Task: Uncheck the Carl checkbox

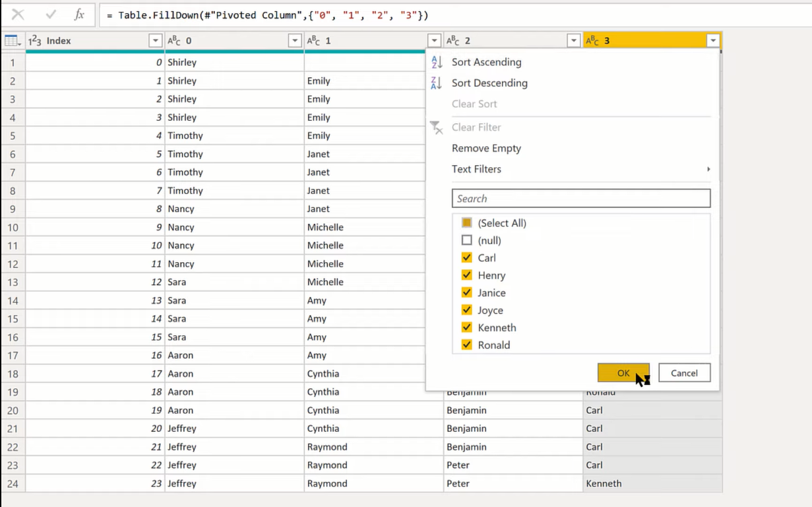Action: point(467,257)
